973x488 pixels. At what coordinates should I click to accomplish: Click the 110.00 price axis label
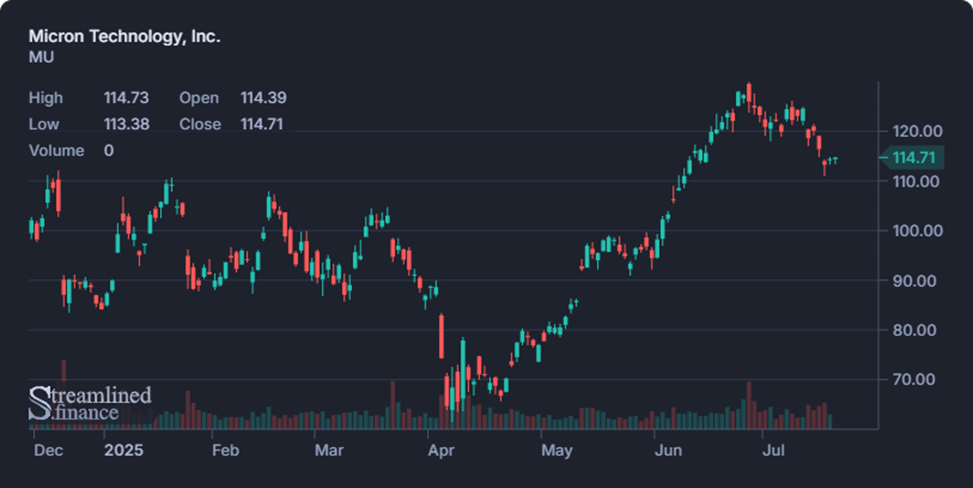(916, 181)
